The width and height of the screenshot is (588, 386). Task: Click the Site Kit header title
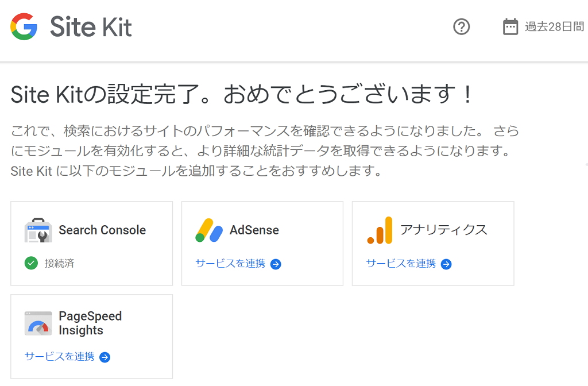click(x=91, y=27)
